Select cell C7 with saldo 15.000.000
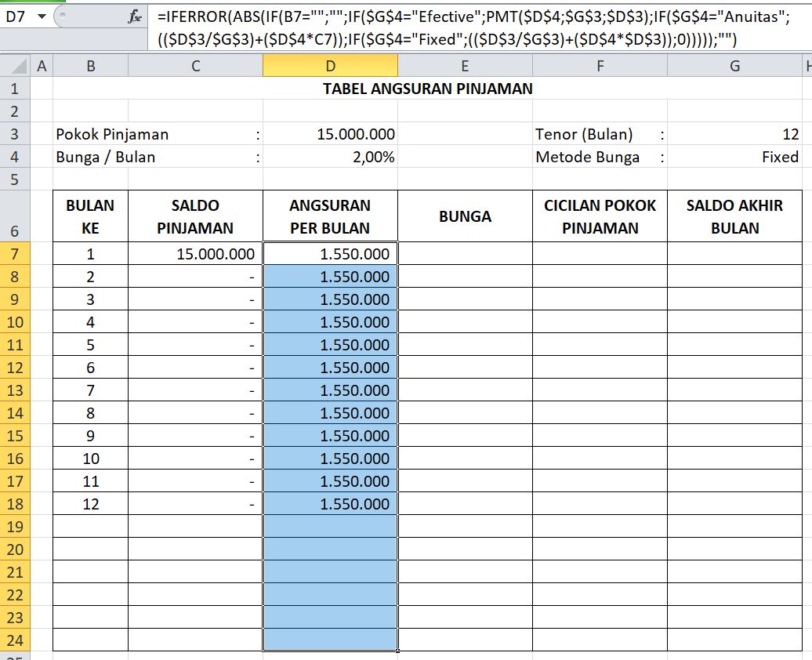The width and height of the screenshot is (812, 660). pos(196,253)
